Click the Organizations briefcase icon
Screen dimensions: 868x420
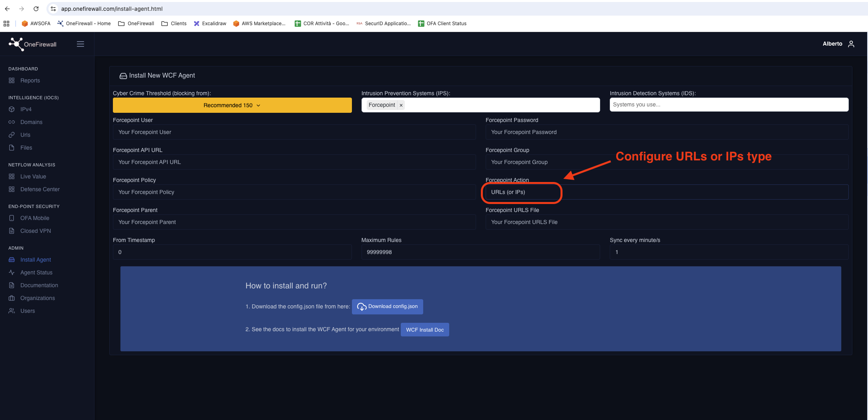point(12,298)
